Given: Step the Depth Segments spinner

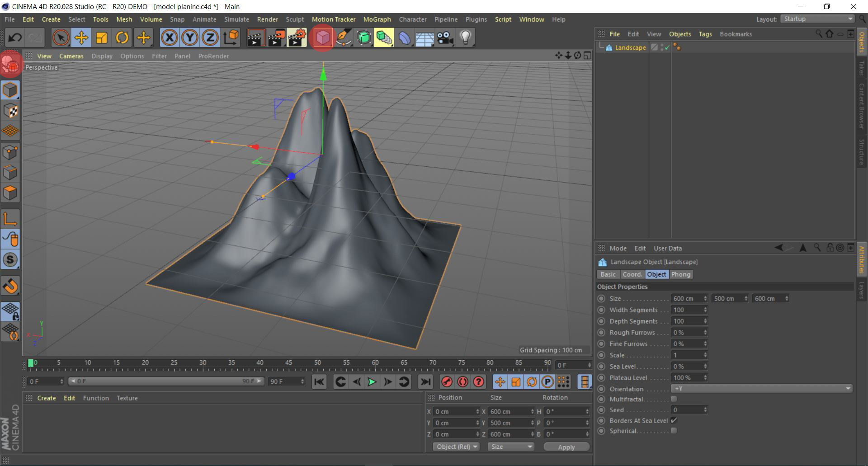Looking at the screenshot, I should [x=705, y=321].
